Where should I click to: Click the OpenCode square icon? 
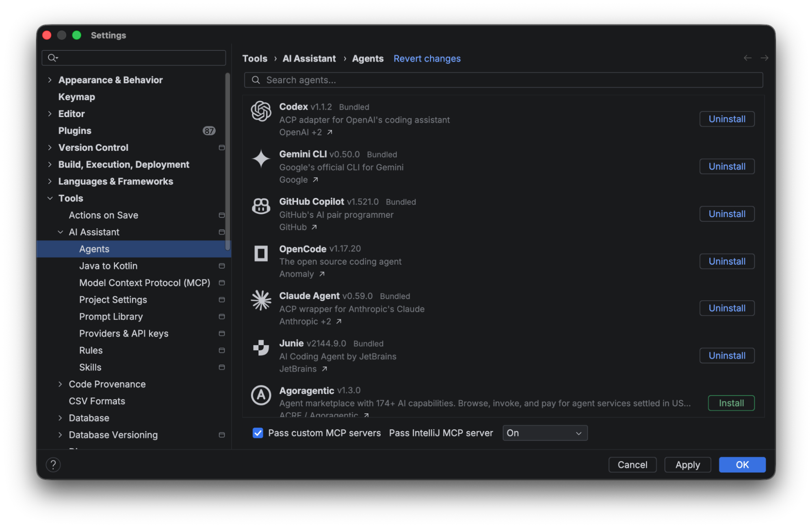coord(261,253)
